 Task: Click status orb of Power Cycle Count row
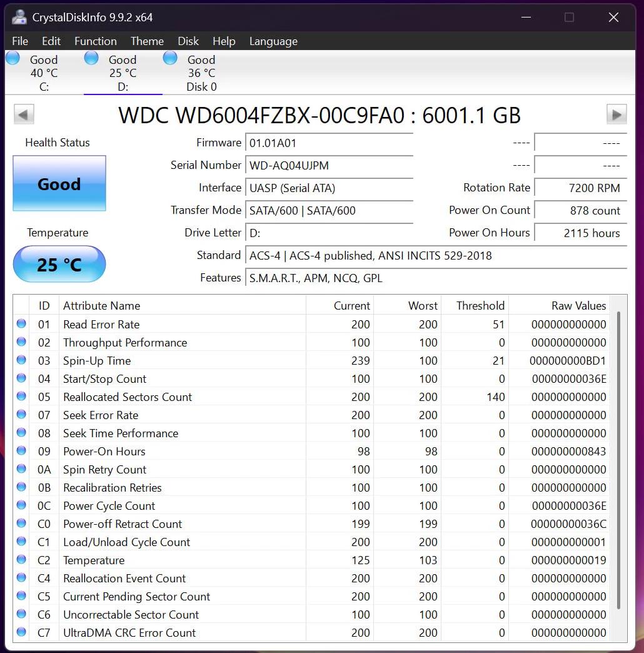coord(21,505)
